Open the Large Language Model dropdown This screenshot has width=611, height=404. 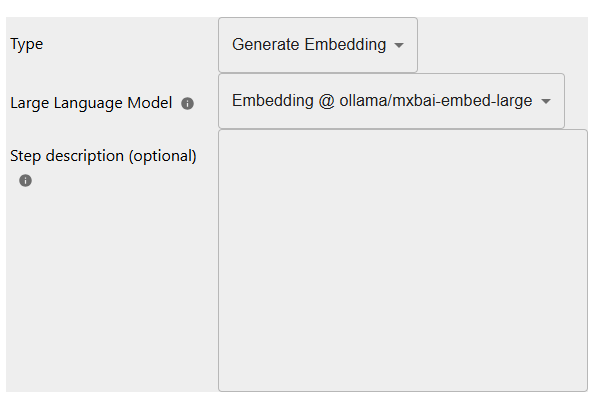click(x=390, y=101)
